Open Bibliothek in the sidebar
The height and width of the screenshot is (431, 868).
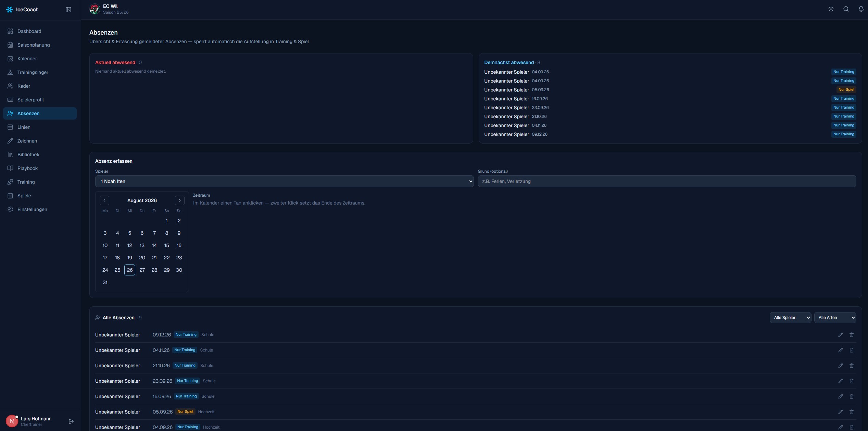point(40,155)
